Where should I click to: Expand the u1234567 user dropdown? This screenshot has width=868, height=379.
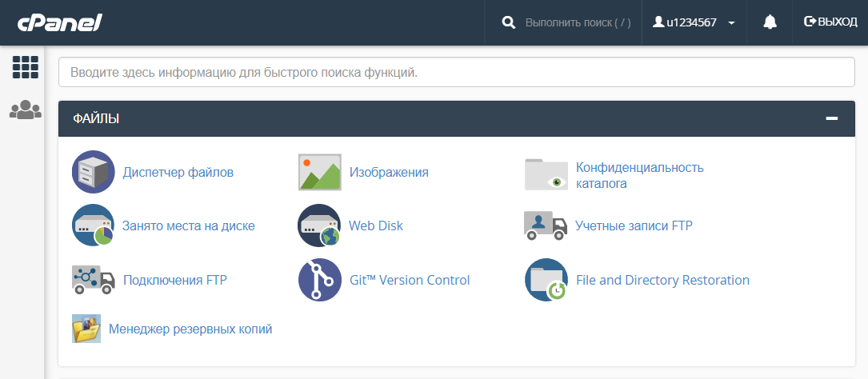tap(694, 22)
